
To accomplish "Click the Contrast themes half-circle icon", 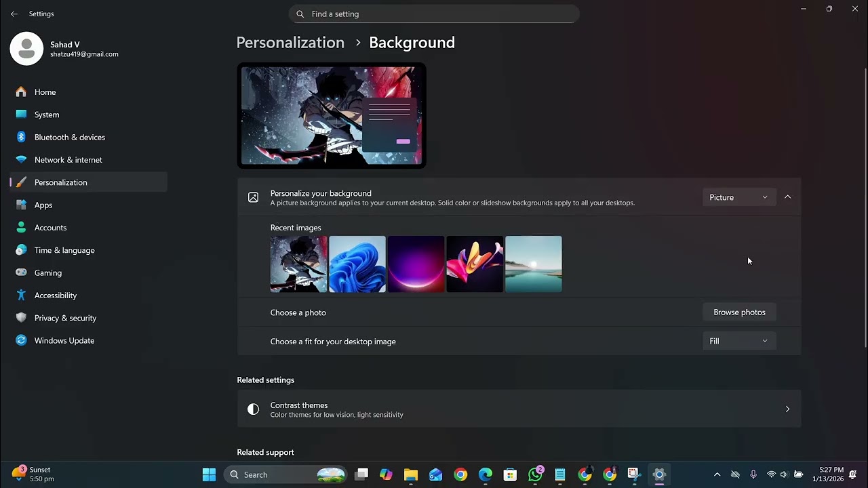I will coord(253,409).
